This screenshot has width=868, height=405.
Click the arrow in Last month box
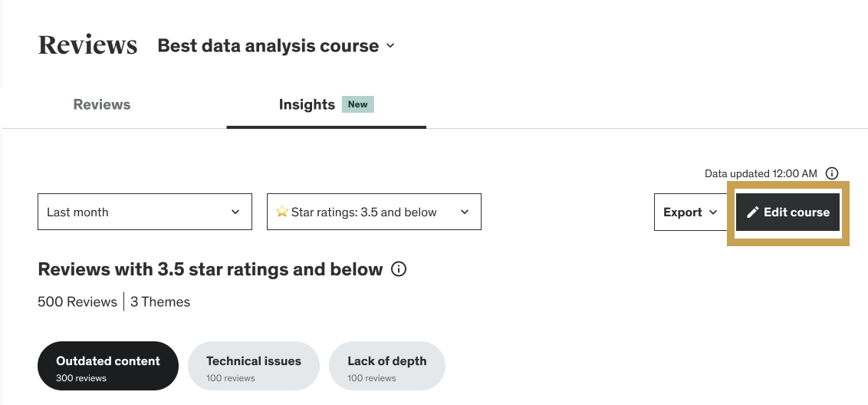click(x=235, y=212)
